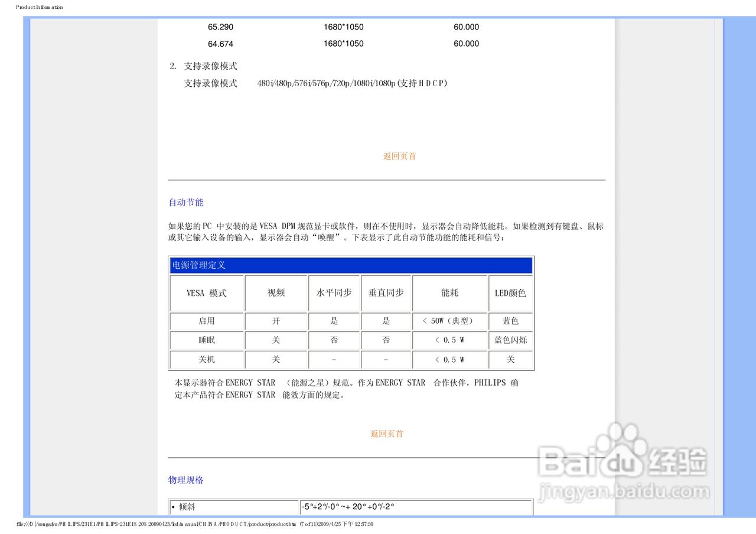Click the 能耗 column header
The height and width of the screenshot is (534, 756).
pos(449,293)
